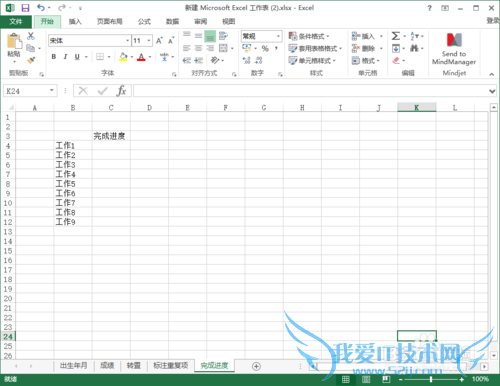Apply comma style number format
Image resolution: width=500 pixels, height=386 pixels.
(x=276, y=49)
